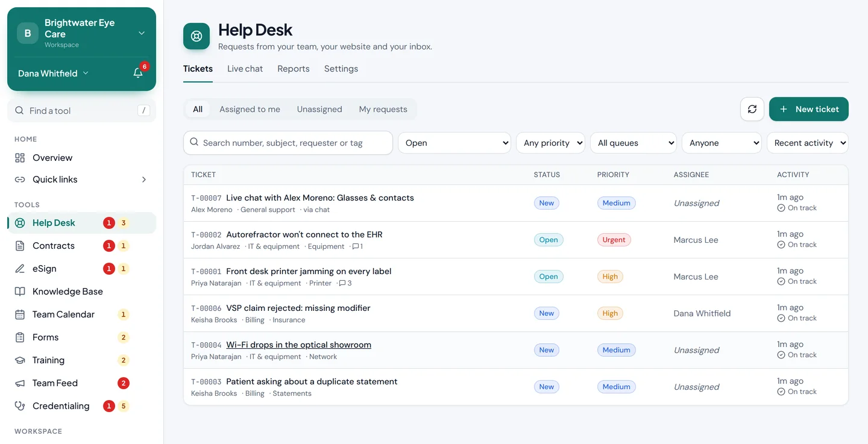Click the Credentialing stethoscope icon
Screen dimensions: 868x444
coord(20,406)
